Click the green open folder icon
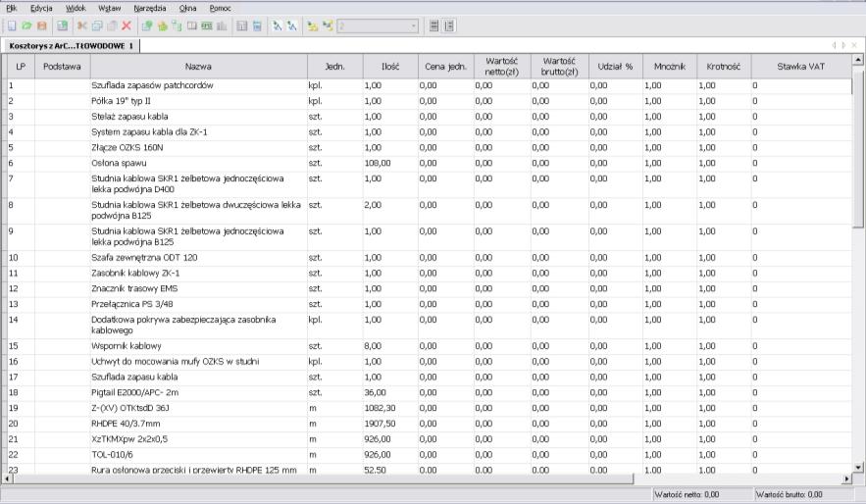 [x=26, y=25]
